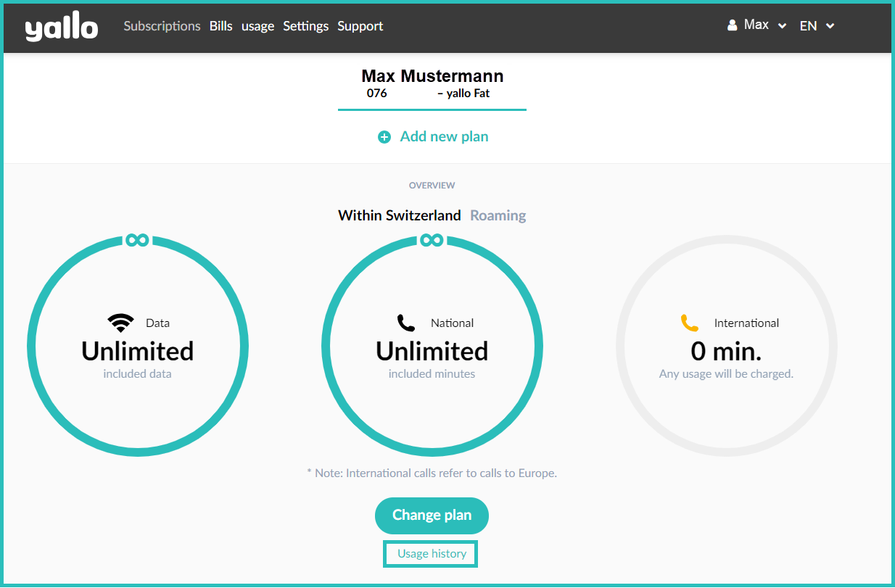Click the 'included minutes' caption
This screenshot has height=588, width=895.
432,374
